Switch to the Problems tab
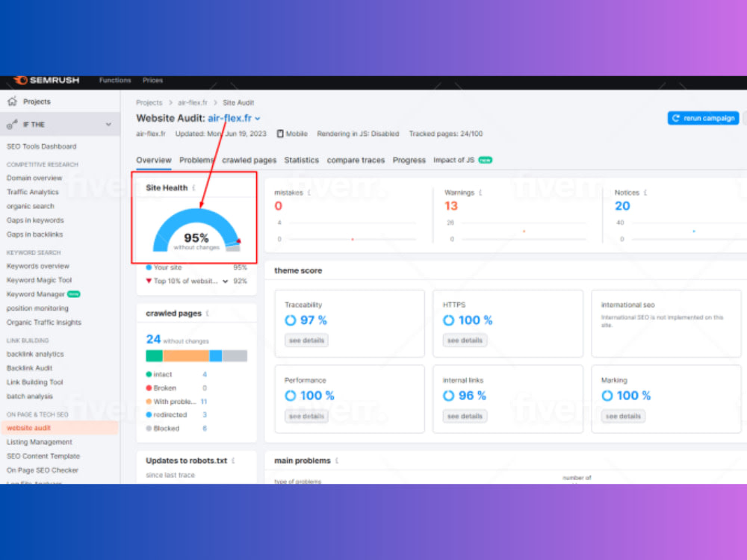 click(x=196, y=160)
